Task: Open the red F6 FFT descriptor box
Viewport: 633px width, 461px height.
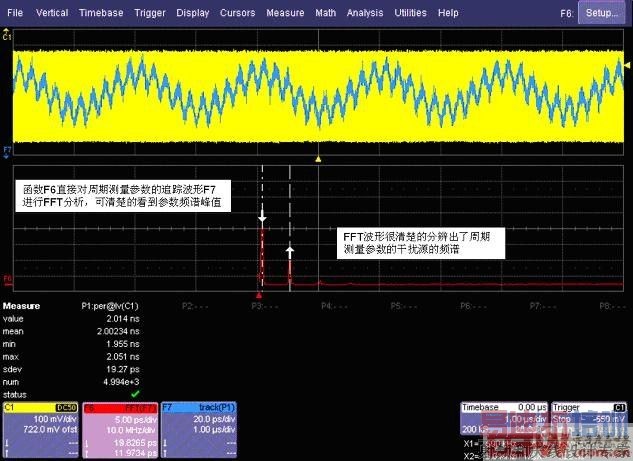Action: [x=120, y=430]
